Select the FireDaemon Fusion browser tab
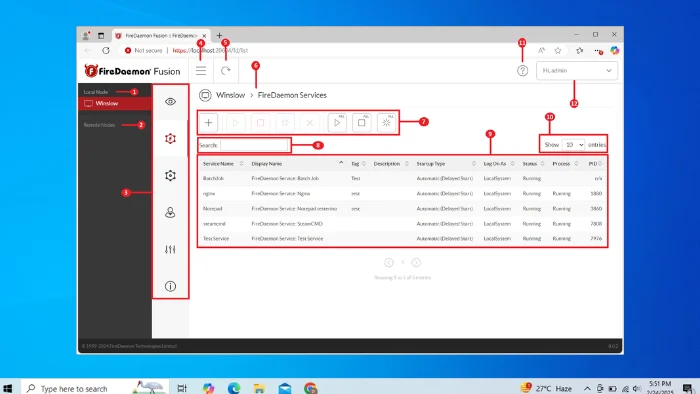The image size is (700, 394). pos(161,36)
